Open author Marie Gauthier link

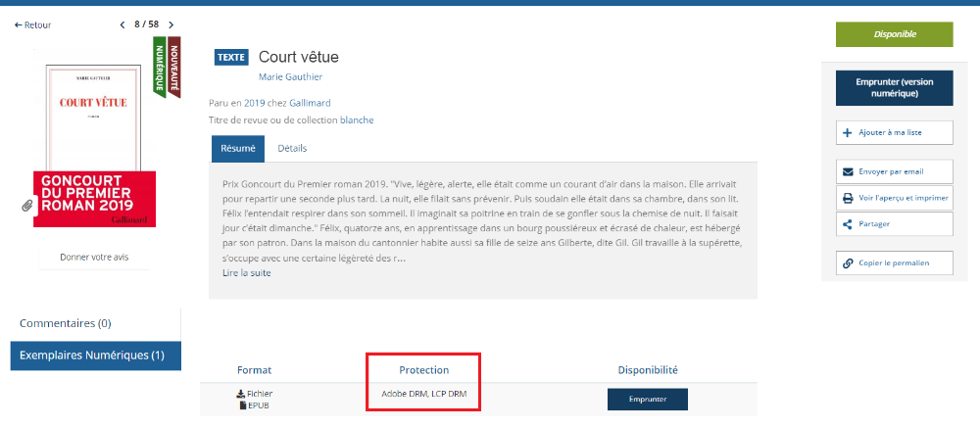(x=290, y=76)
